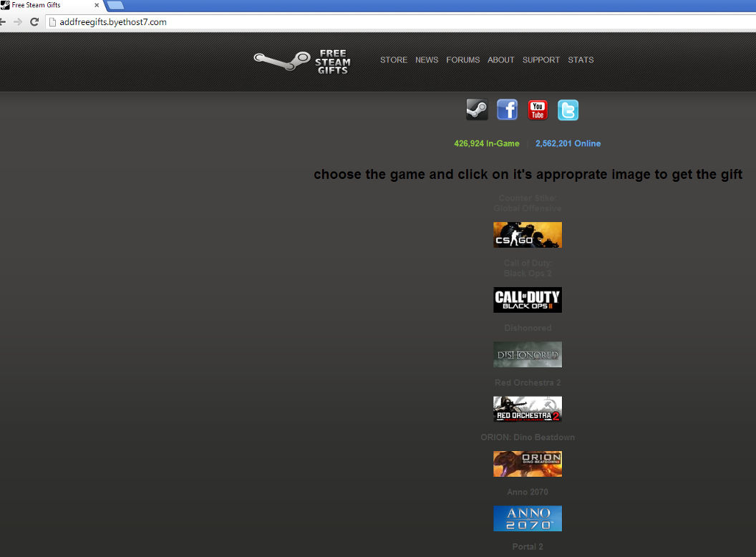Click the Steam social icon

point(477,110)
